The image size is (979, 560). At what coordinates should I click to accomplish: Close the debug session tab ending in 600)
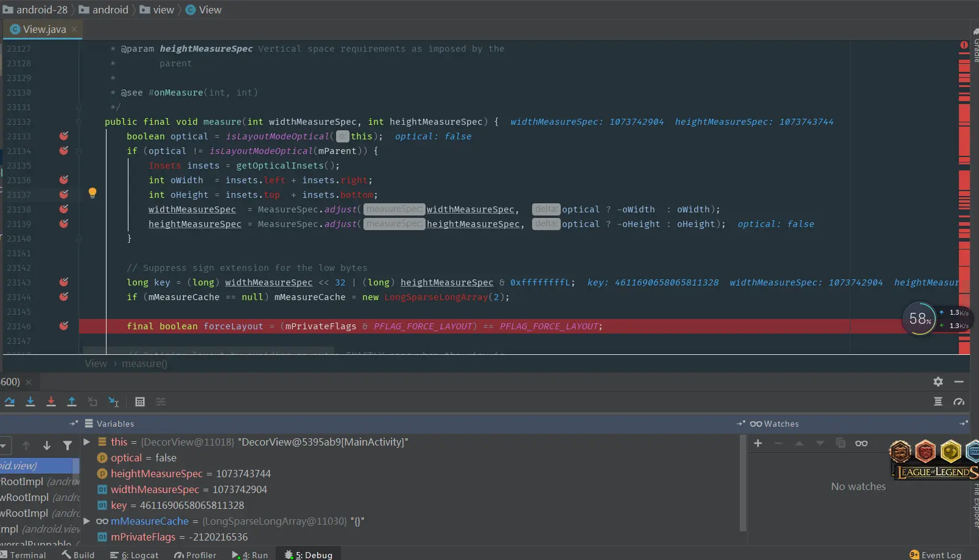[x=29, y=382]
